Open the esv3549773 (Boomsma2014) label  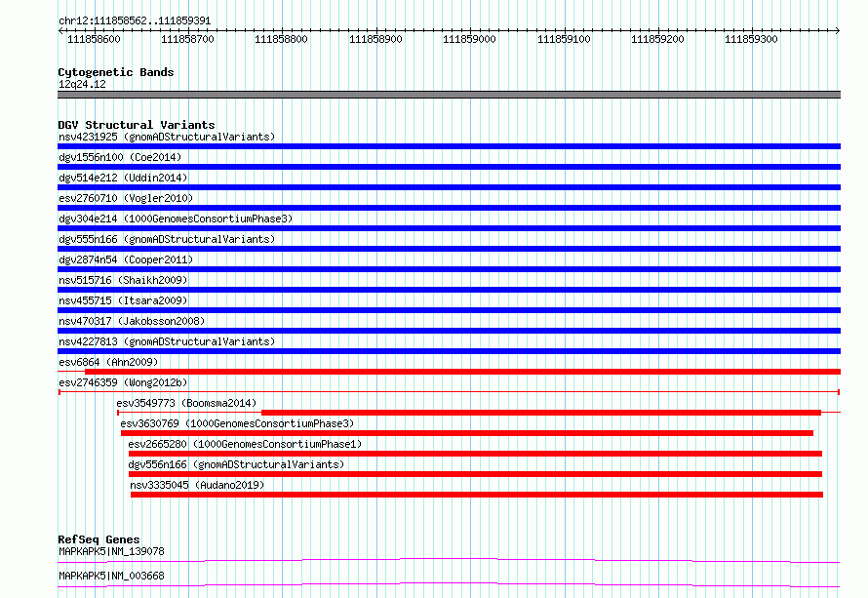pyautogui.click(x=186, y=403)
